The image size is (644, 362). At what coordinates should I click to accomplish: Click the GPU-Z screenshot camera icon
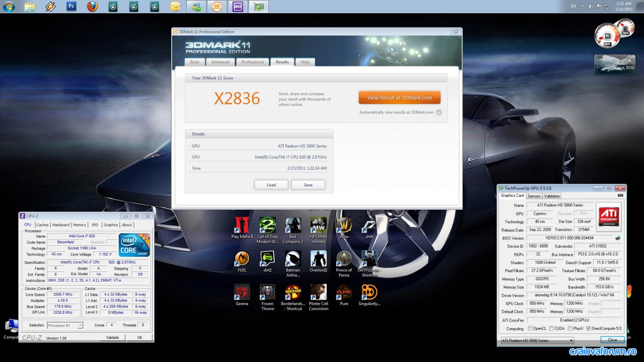click(620, 196)
